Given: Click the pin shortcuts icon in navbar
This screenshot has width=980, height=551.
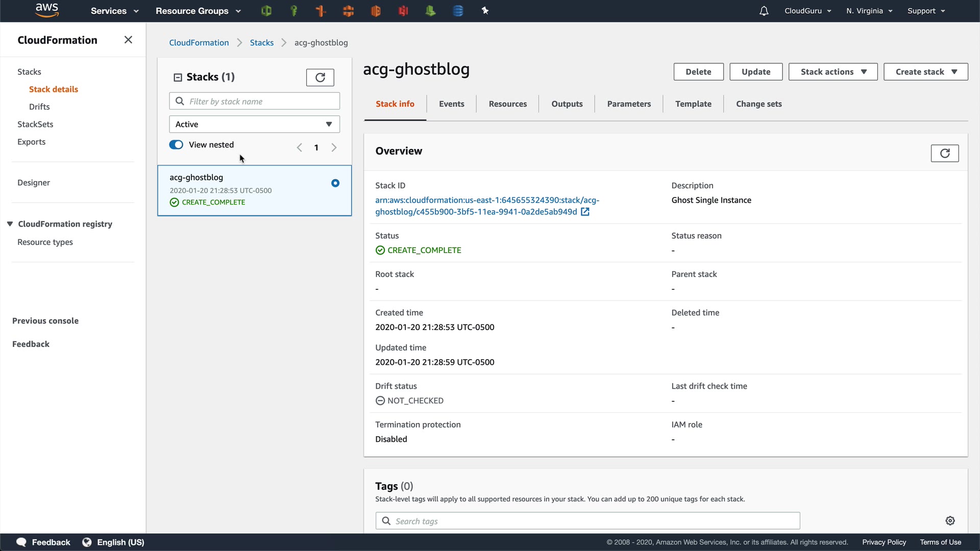Looking at the screenshot, I should [x=485, y=11].
